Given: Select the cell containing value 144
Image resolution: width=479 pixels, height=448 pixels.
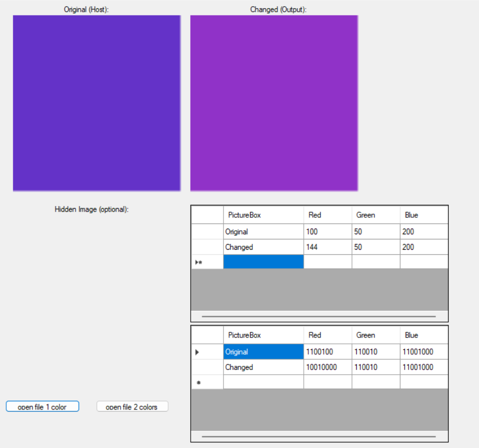Looking at the screenshot, I should click(x=327, y=247).
